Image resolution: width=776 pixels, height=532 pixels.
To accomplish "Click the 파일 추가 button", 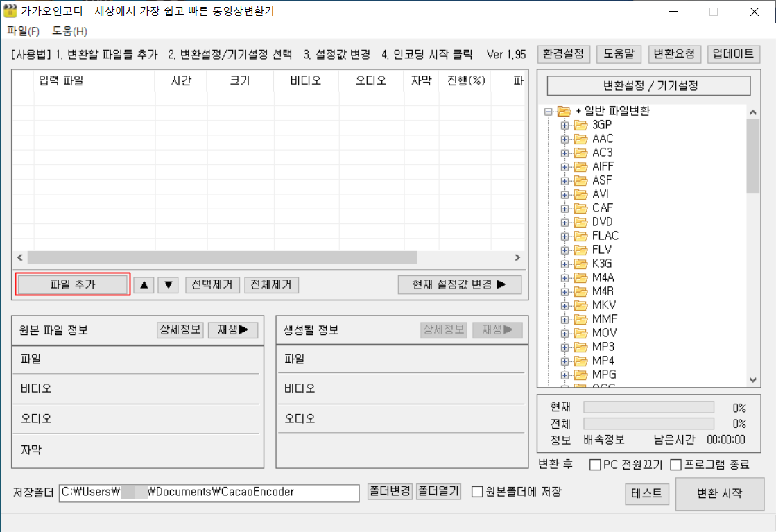I will point(73,284).
